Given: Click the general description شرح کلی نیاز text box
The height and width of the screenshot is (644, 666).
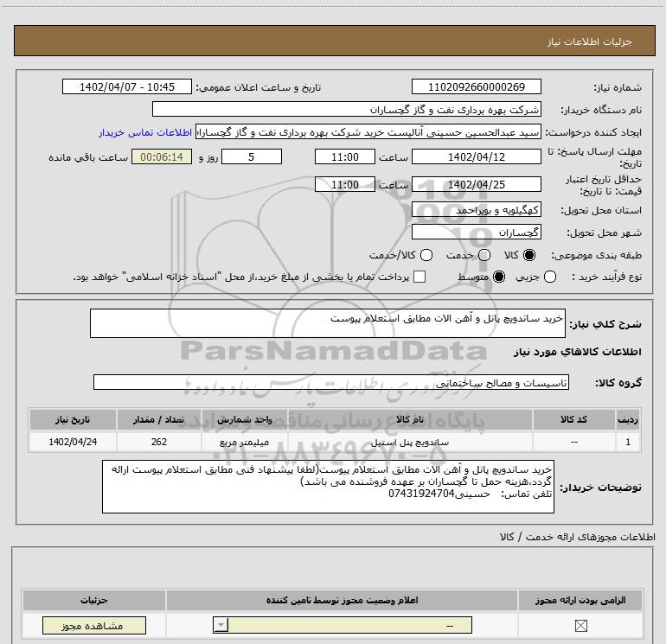Looking at the screenshot, I should coord(328,323).
